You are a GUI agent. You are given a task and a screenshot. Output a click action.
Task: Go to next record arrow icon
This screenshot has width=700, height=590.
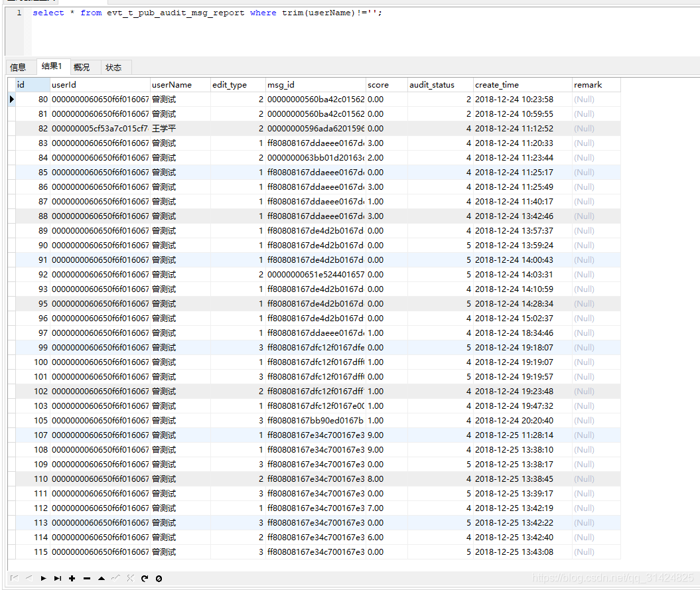tap(43, 579)
